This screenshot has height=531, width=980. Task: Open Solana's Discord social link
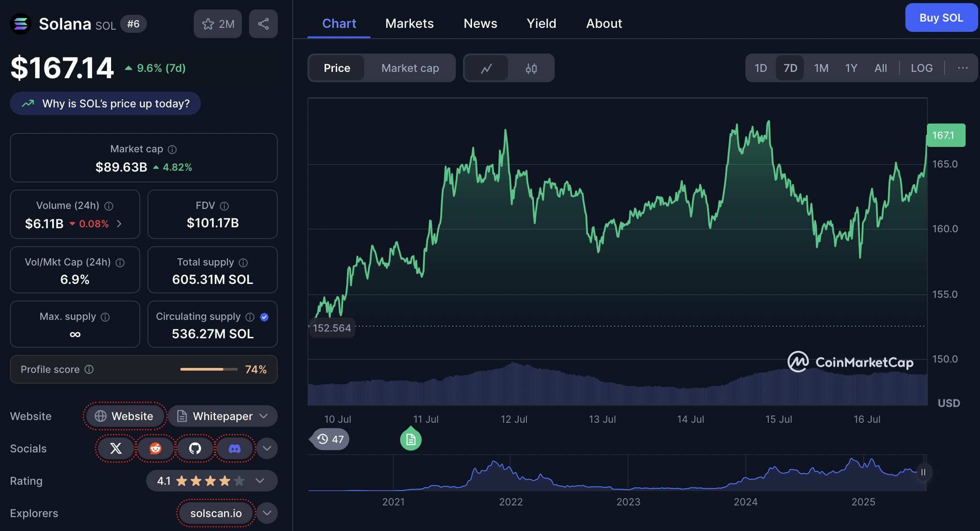point(234,448)
